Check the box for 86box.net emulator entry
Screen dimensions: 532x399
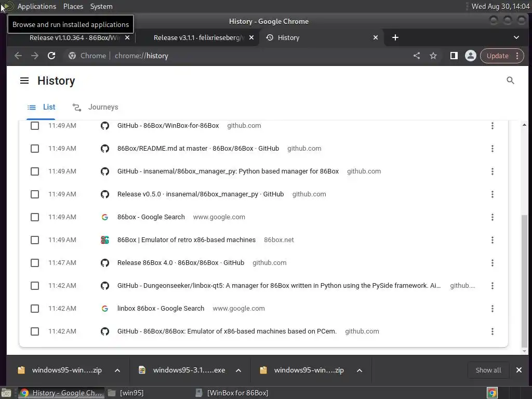35,240
